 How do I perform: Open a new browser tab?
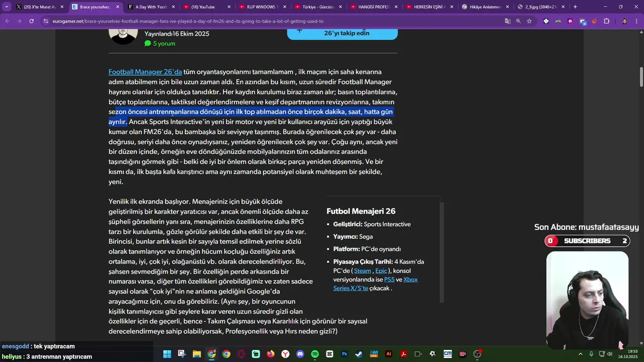[x=575, y=7]
